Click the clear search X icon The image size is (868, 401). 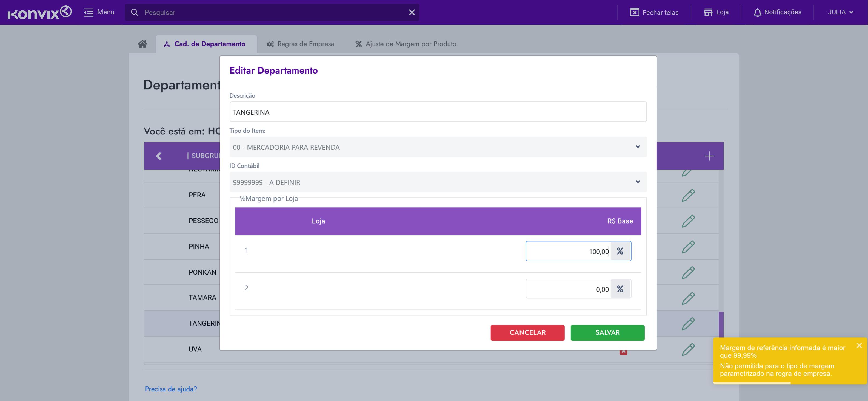pos(412,12)
